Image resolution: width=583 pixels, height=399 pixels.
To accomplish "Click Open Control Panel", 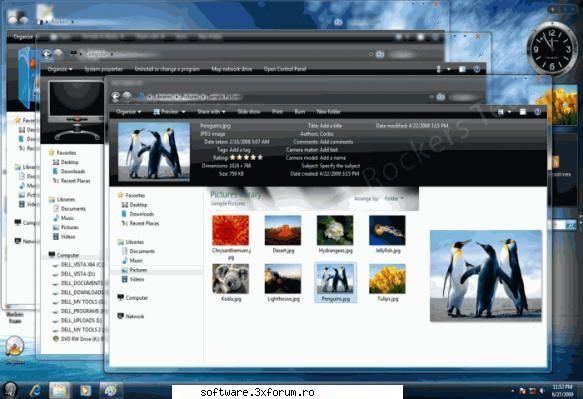I will coord(285,69).
